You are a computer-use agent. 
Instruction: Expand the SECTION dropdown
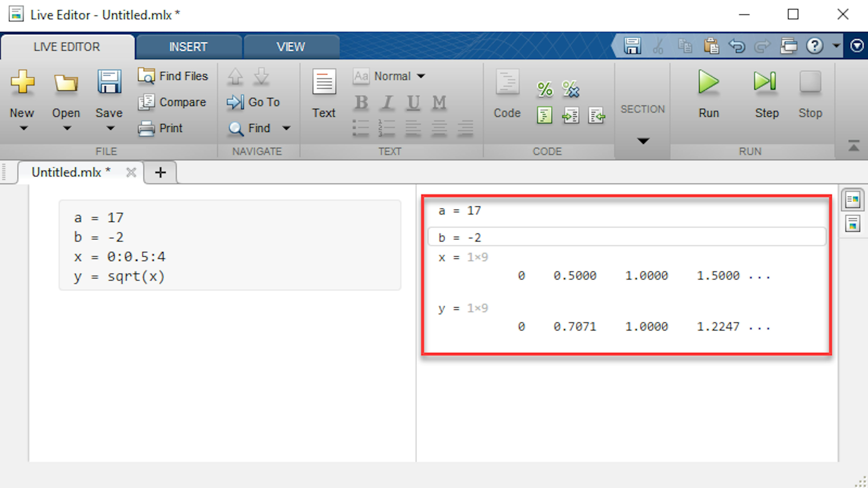pyautogui.click(x=643, y=141)
